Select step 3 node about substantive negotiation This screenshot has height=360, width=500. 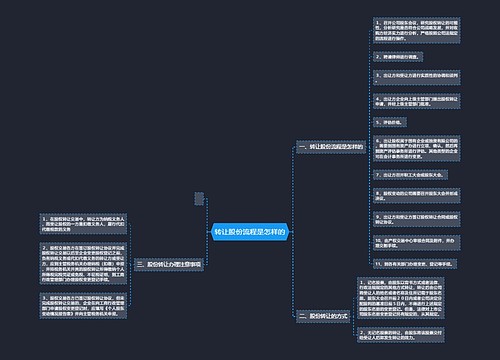tap(417, 78)
